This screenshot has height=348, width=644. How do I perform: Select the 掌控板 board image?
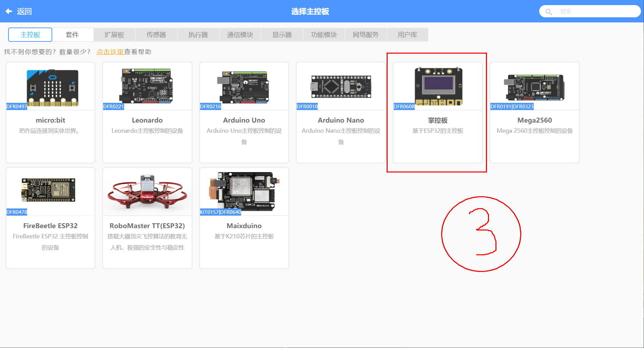coord(438,86)
